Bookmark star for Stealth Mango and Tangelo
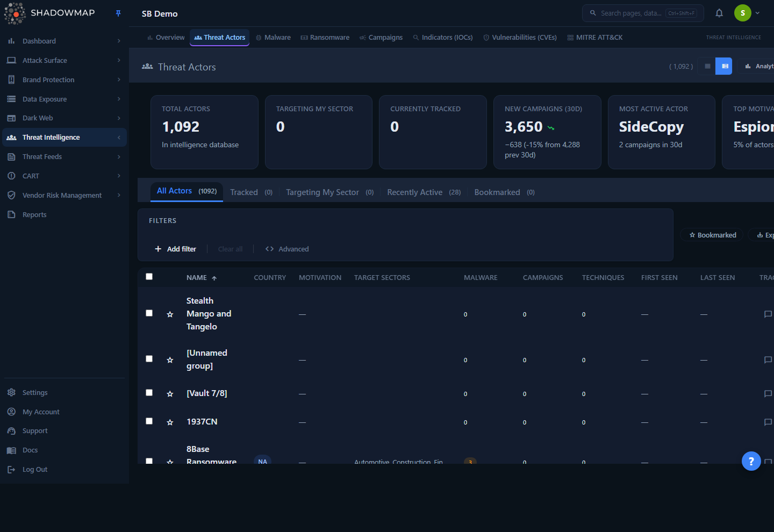This screenshot has height=532, width=774. tap(170, 314)
